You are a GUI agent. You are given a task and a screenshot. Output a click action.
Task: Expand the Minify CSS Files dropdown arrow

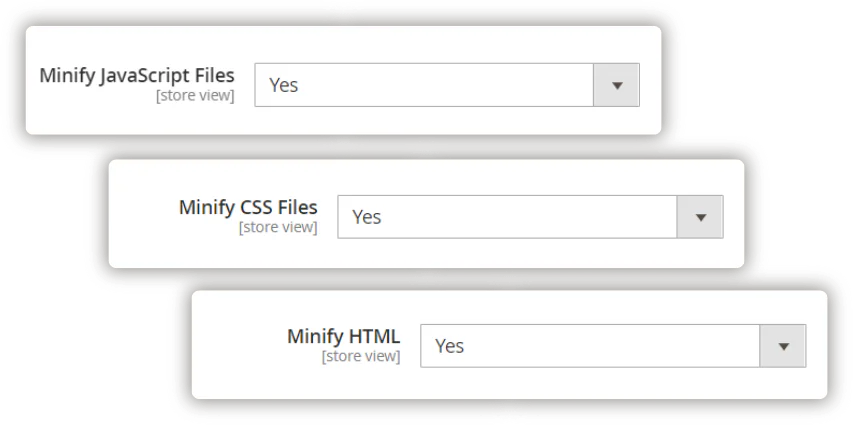point(700,217)
